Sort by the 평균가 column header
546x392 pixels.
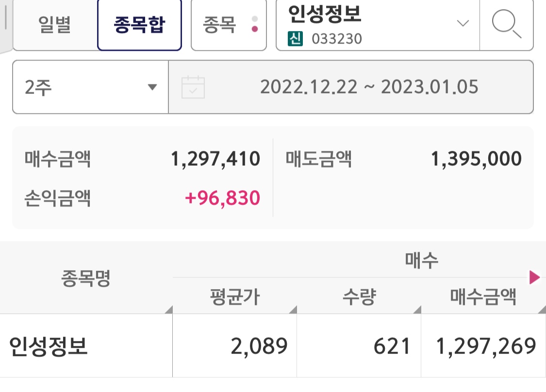point(234,297)
